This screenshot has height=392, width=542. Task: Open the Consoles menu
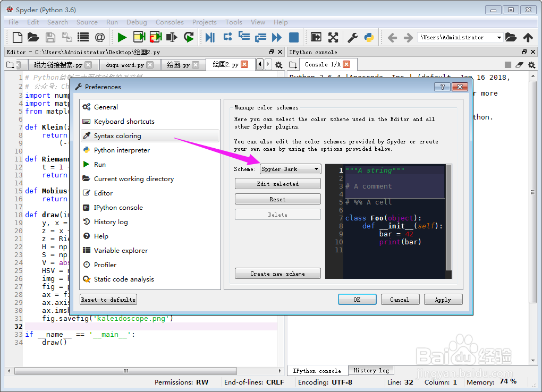(170, 22)
